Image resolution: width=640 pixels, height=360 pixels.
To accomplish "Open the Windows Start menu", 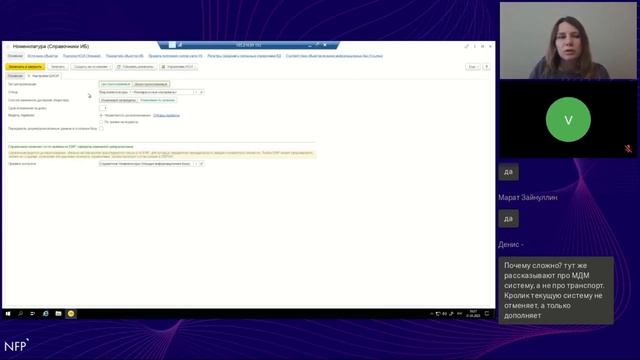I will 8,313.
